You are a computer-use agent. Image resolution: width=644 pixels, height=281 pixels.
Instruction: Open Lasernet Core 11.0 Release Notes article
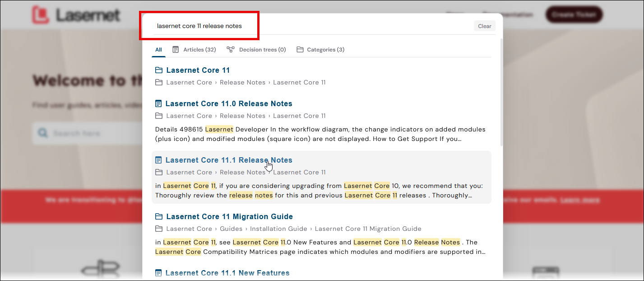[229, 103]
